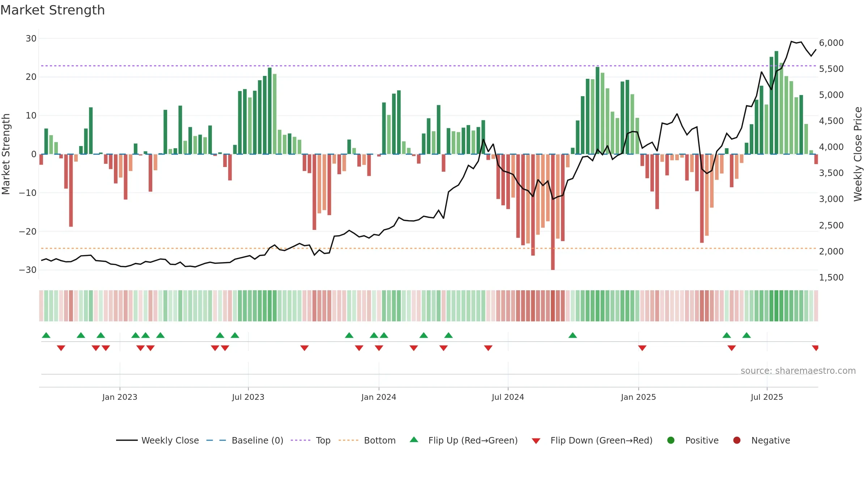
Task: Click the 1,500 price axis label
Action: [831, 277]
